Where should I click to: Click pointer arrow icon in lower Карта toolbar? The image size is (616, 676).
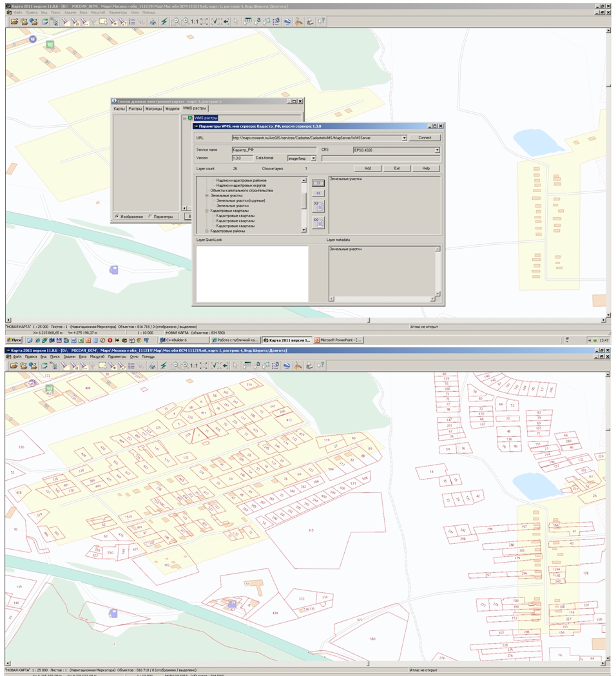tap(235, 365)
